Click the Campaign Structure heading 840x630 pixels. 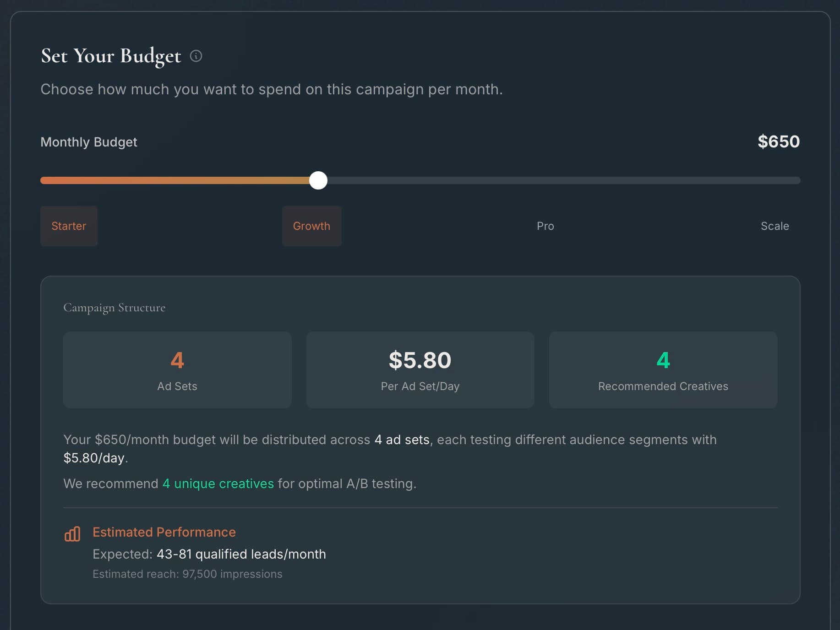[114, 308]
